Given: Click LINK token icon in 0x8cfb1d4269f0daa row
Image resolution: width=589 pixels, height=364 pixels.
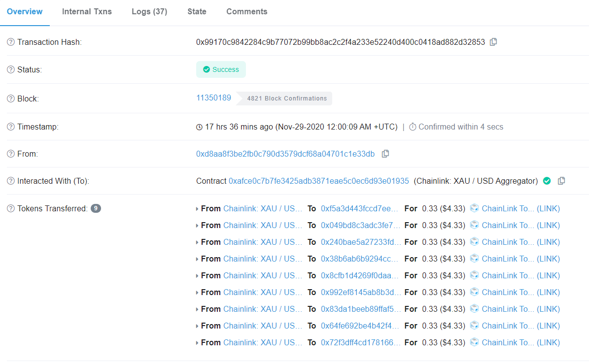Looking at the screenshot, I should [475, 275].
